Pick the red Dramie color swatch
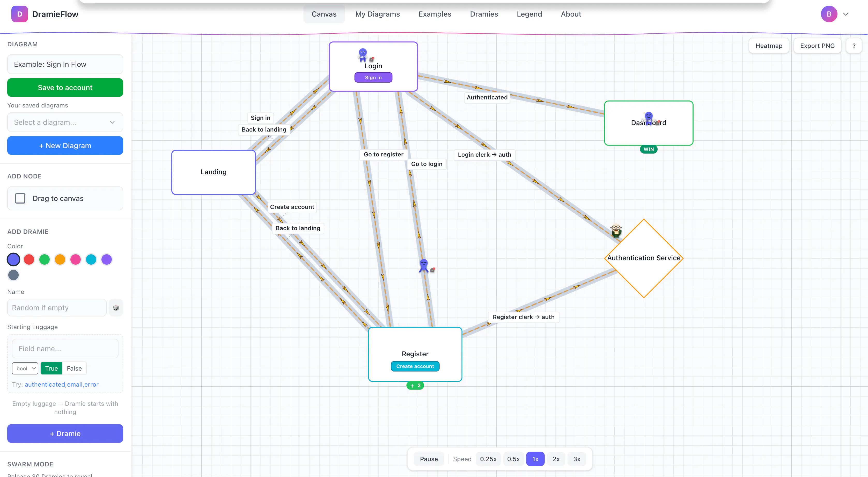The width and height of the screenshot is (868, 477). (29, 259)
